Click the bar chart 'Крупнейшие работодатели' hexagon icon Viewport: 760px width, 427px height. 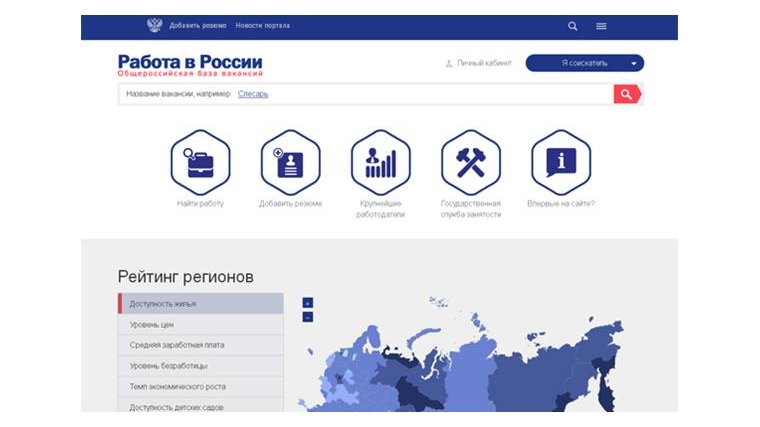(380, 162)
